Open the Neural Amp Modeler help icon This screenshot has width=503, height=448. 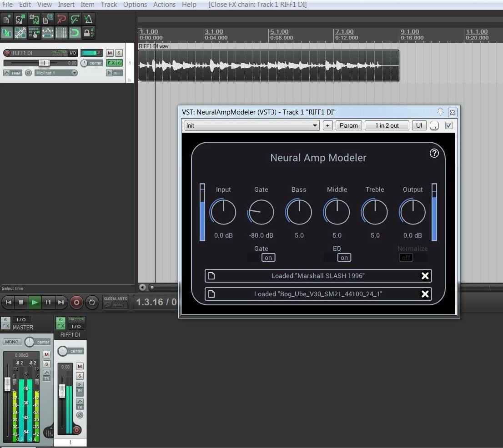coord(434,153)
